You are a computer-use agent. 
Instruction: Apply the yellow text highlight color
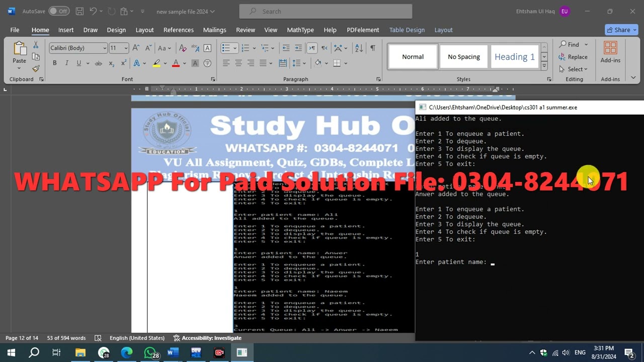(x=156, y=63)
